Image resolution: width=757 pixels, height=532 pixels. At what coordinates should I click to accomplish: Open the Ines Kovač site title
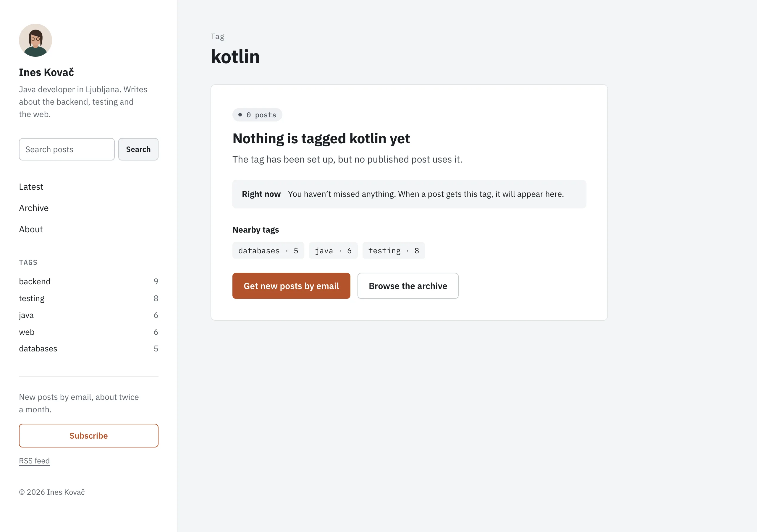(x=46, y=72)
